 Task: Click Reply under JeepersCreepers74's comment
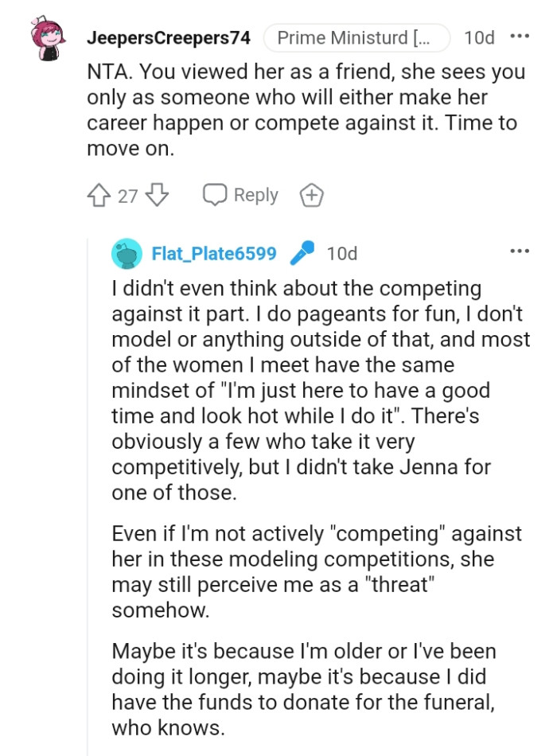pos(256,194)
